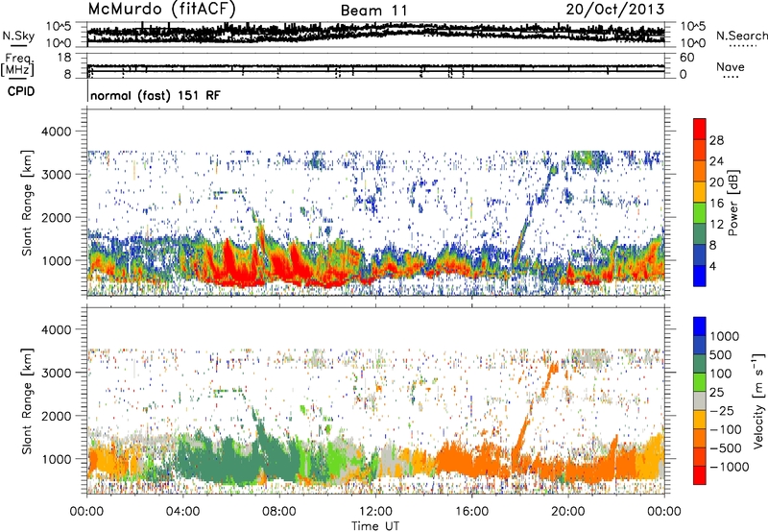The image size is (768, 532).
Task: Click the 'Time UT' axis title
Action: 375,525
